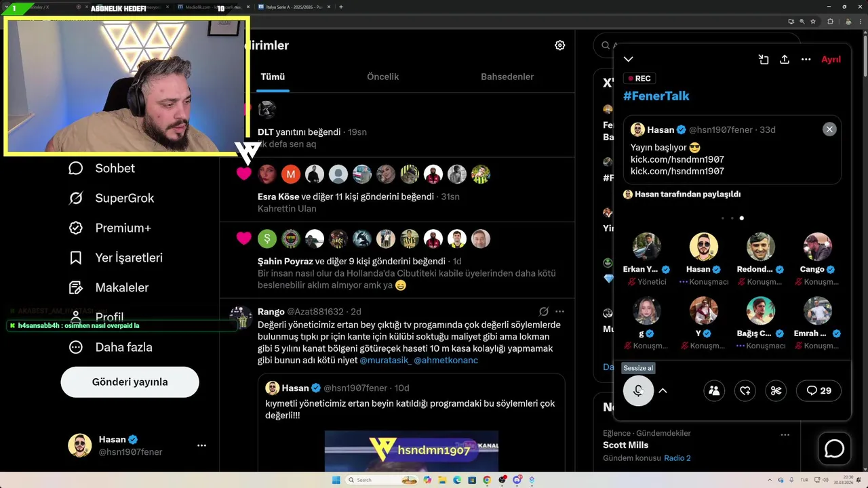Share the FenerTalk space
This screenshot has height=488, width=868.
click(785, 60)
